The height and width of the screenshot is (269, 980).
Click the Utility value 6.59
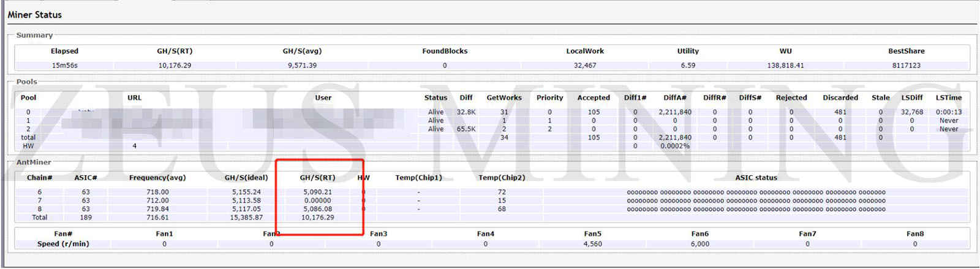point(688,65)
